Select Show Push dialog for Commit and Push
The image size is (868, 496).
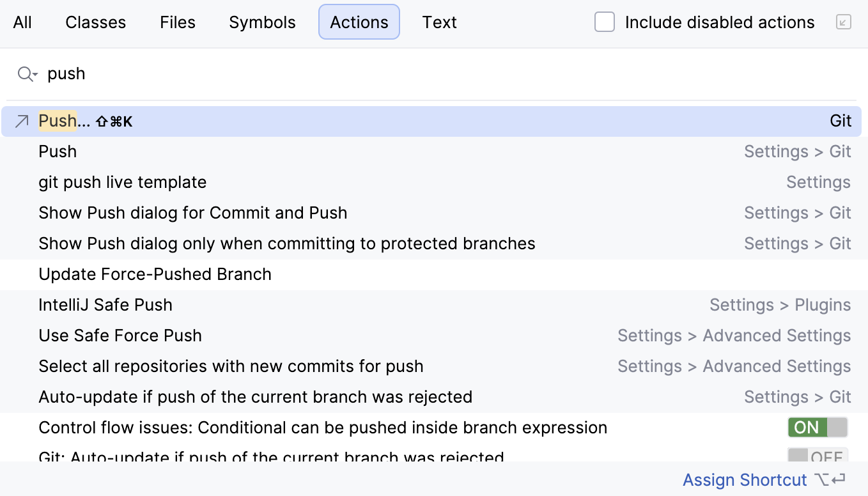[192, 212]
